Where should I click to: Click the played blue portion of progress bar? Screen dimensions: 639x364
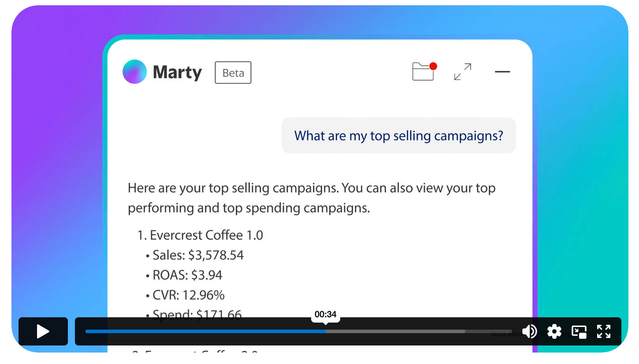(x=205, y=331)
